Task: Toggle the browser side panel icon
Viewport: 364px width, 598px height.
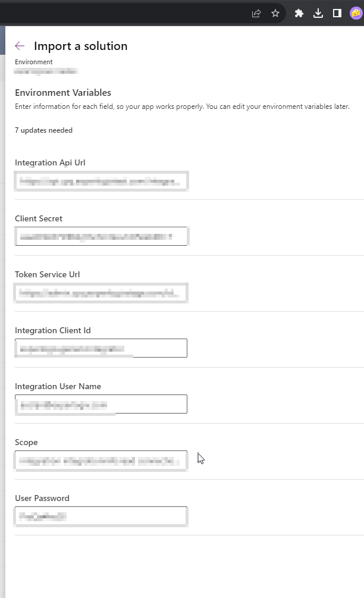Action: coord(337,14)
